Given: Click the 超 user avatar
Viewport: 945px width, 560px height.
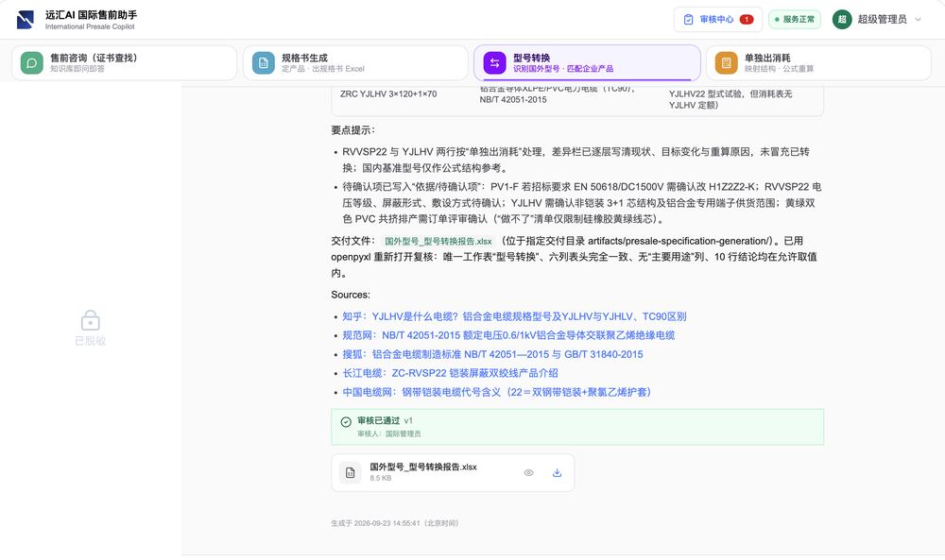Looking at the screenshot, I should (842, 19).
